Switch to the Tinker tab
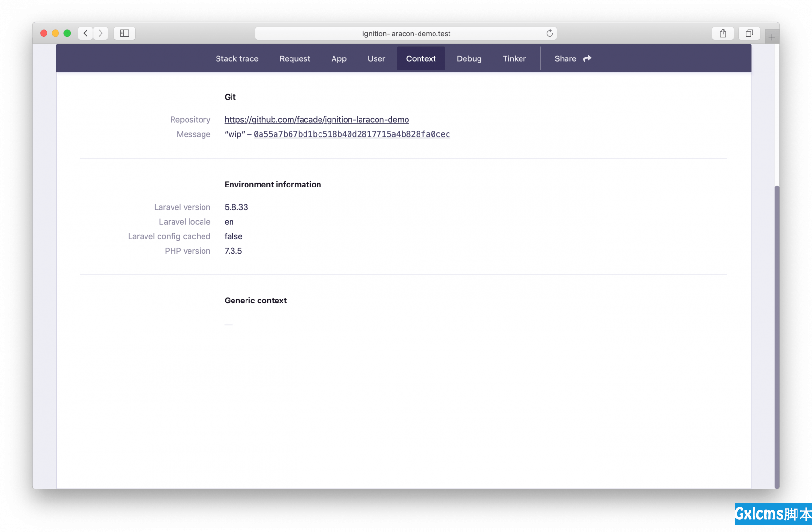 click(514, 58)
